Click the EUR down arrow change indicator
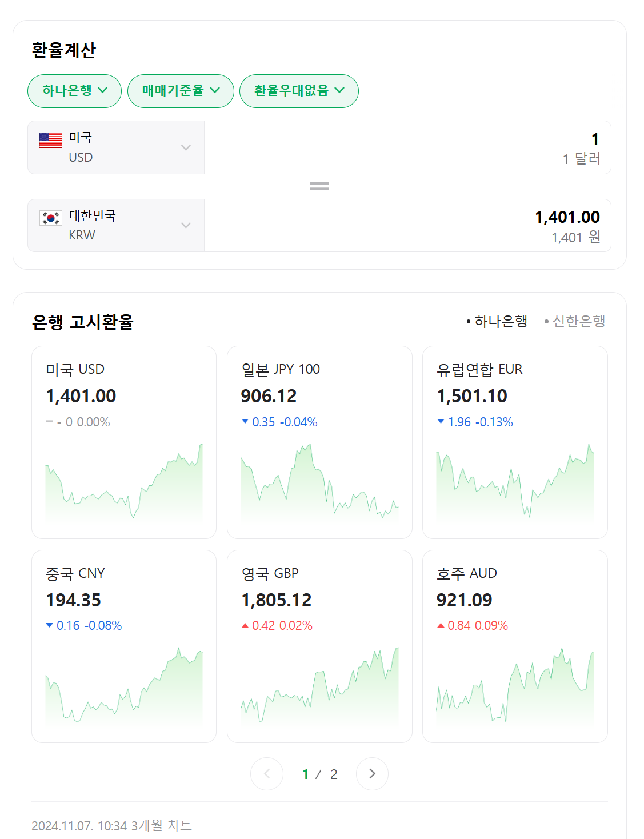This screenshot has width=644, height=839. (441, 421)
